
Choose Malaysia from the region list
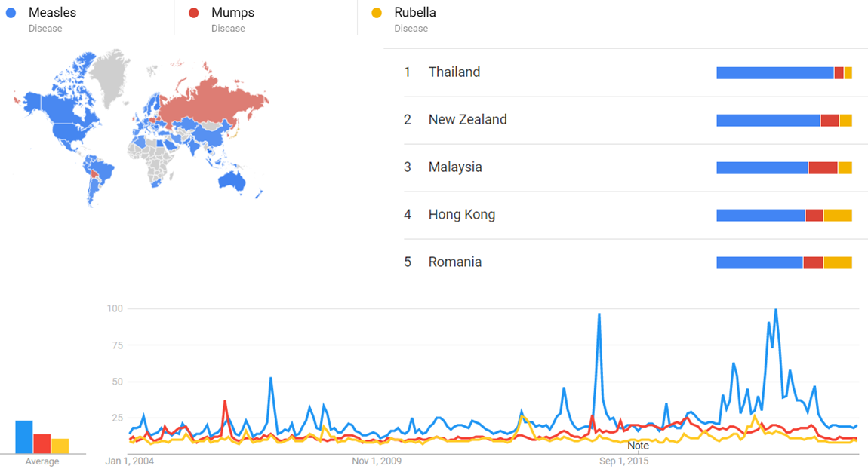pos(454,167)
